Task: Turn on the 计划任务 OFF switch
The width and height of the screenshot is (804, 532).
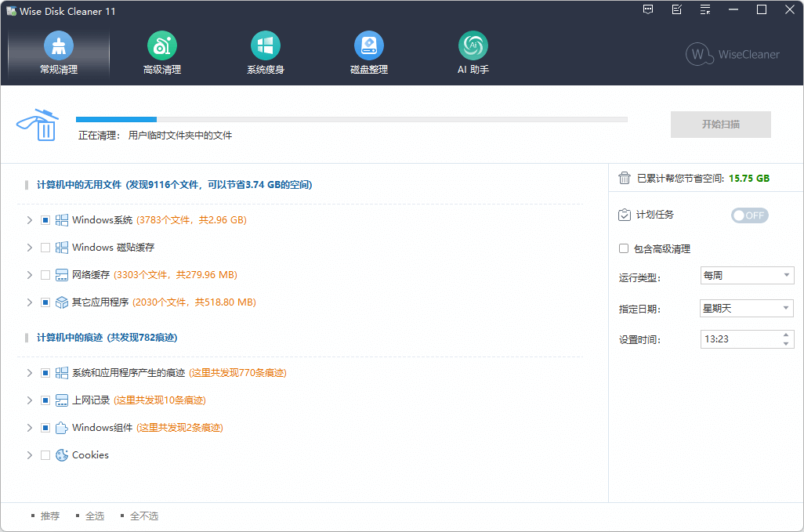Action: click(x=750, y=215)
